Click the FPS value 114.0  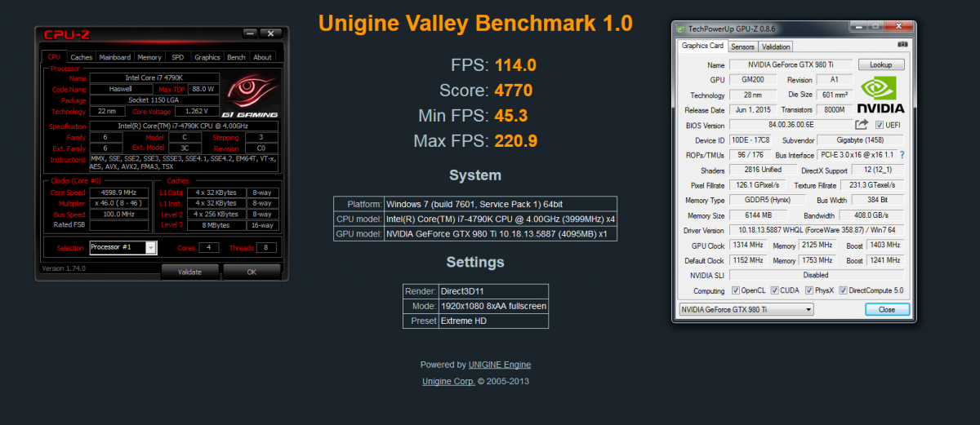[515, 65]
